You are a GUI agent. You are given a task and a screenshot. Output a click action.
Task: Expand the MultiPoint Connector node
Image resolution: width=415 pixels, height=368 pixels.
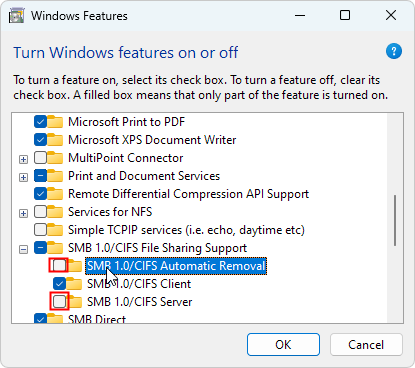pyautogui.click(x=23, y=160)
